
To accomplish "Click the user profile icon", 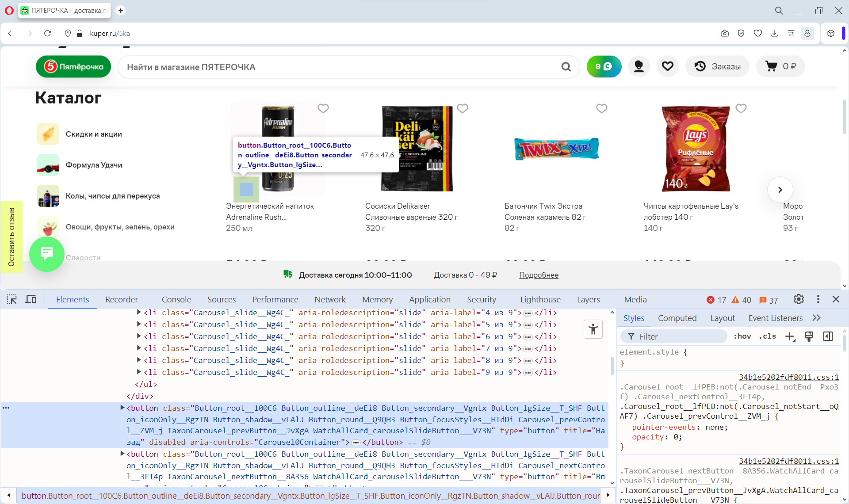I will [x=639, y=66].
